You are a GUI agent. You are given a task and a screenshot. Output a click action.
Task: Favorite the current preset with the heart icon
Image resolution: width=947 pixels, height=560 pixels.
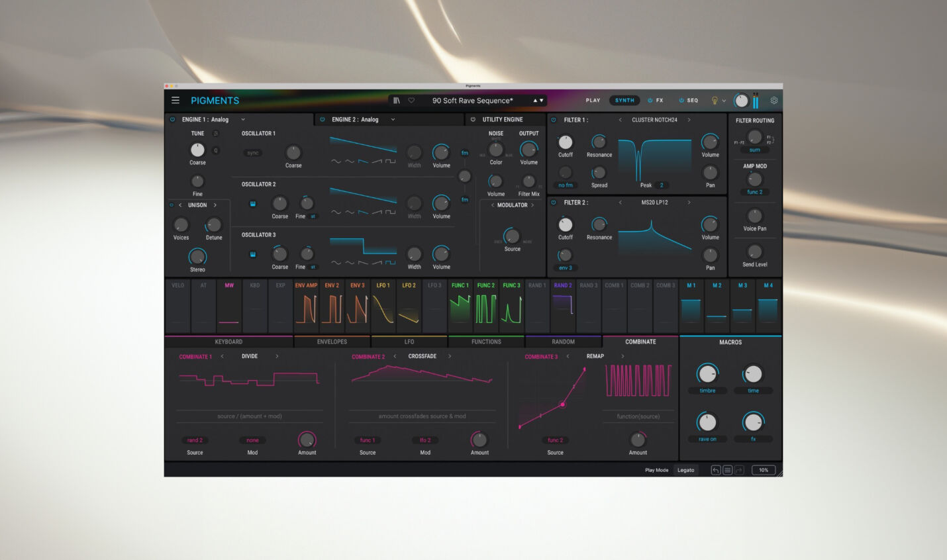(x=411, y=100)
